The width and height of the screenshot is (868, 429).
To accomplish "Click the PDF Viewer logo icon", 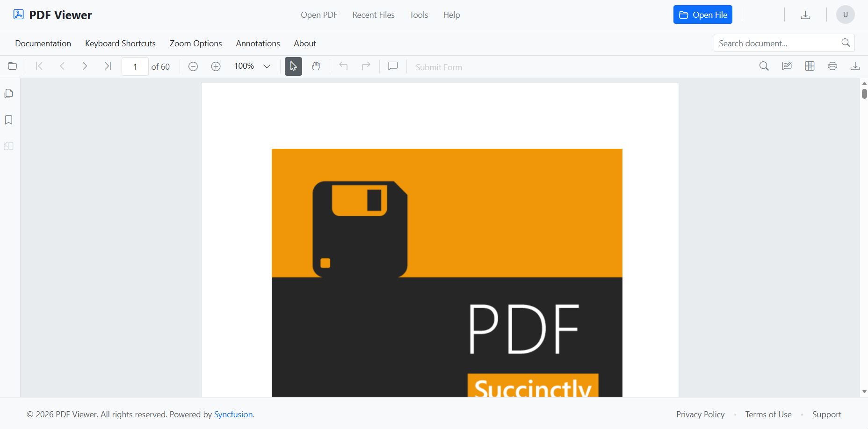I will click(x=19, y=15).
